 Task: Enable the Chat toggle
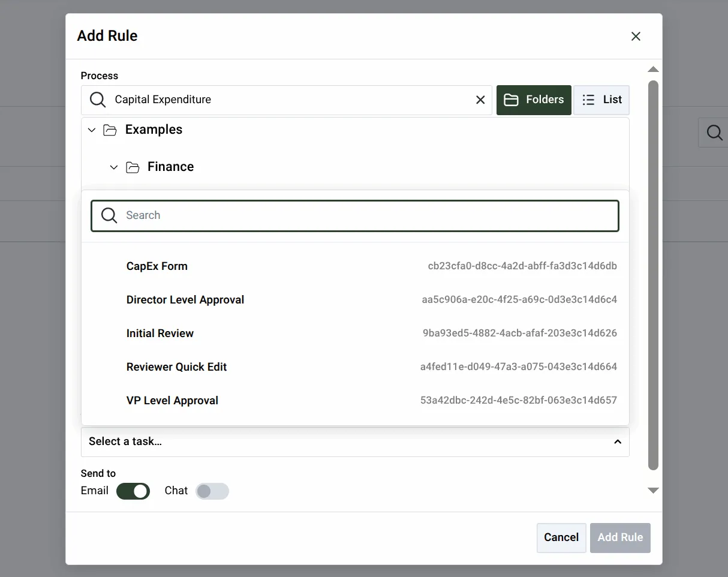[x=212, y=491]
